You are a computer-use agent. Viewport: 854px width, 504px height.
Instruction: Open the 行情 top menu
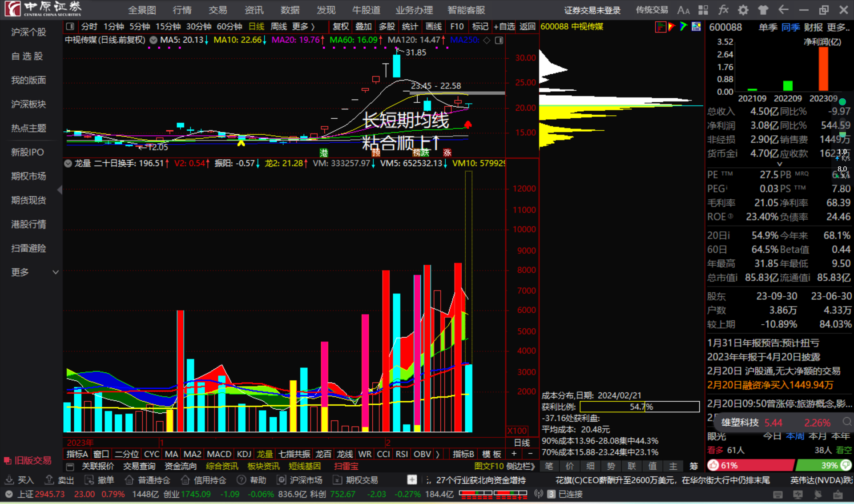click(x=182, y=10)
